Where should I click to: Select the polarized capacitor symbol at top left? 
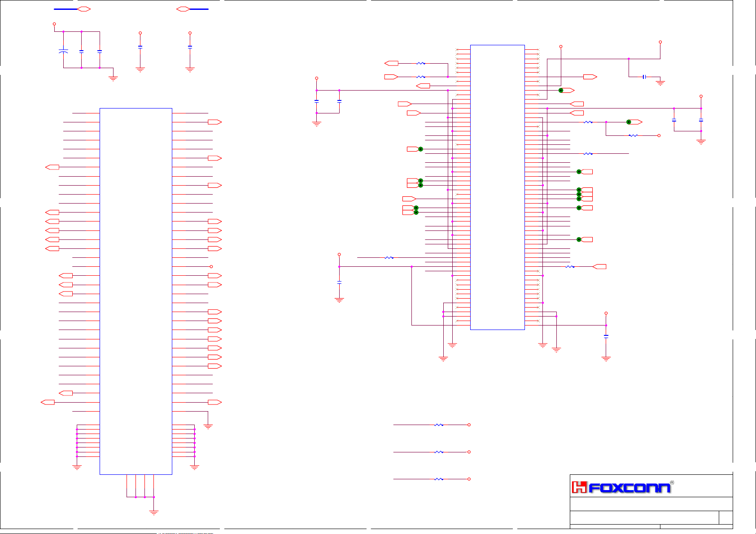point(63,51)
